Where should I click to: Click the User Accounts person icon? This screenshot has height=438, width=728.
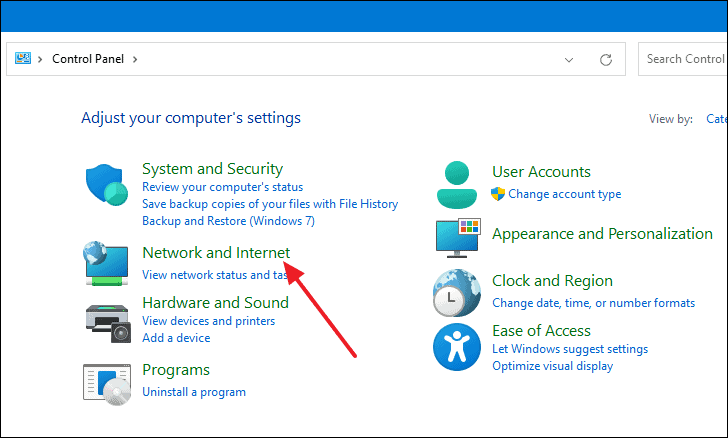pos(457,185)
